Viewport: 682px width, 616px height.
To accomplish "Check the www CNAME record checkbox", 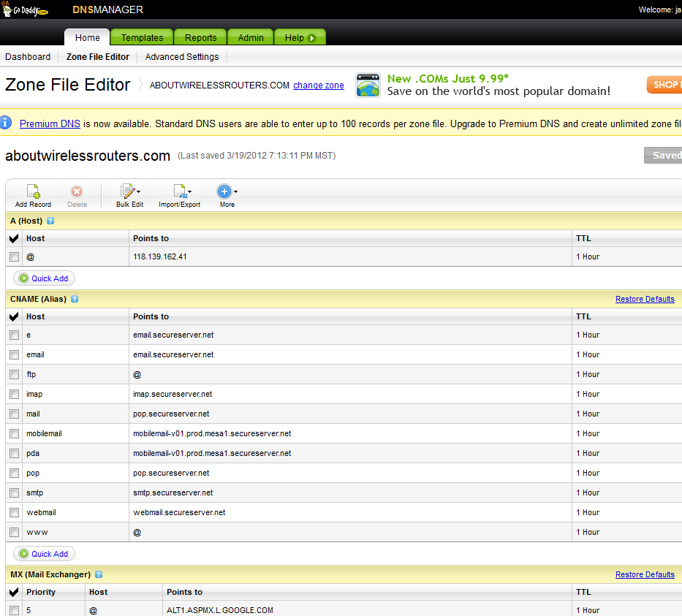I will (15, 532).
